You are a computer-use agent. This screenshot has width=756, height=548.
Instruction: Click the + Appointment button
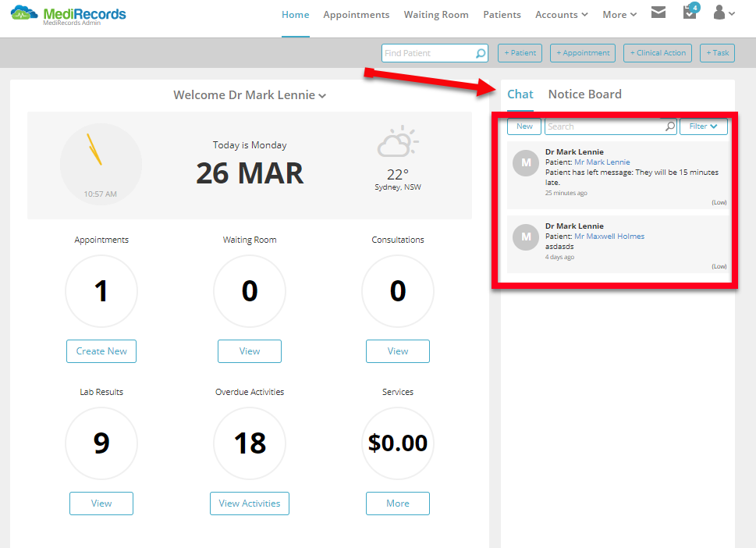pos(583,53)
